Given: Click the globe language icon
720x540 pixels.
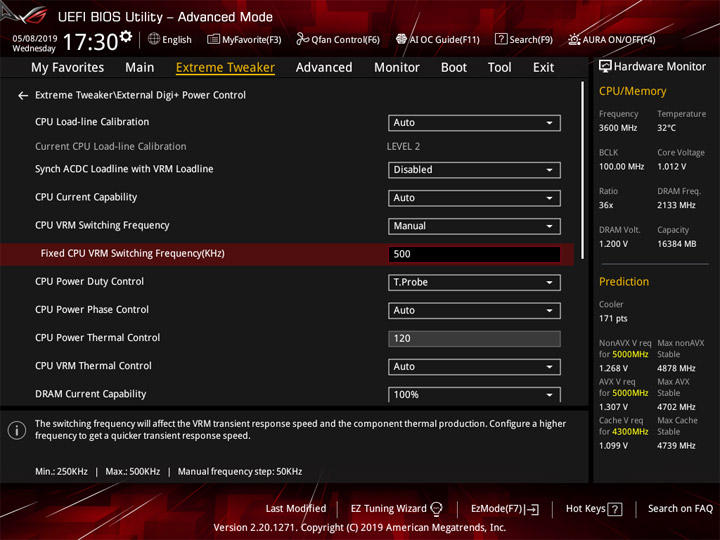Looking at the screenshot, I should (x=154, y=39).
